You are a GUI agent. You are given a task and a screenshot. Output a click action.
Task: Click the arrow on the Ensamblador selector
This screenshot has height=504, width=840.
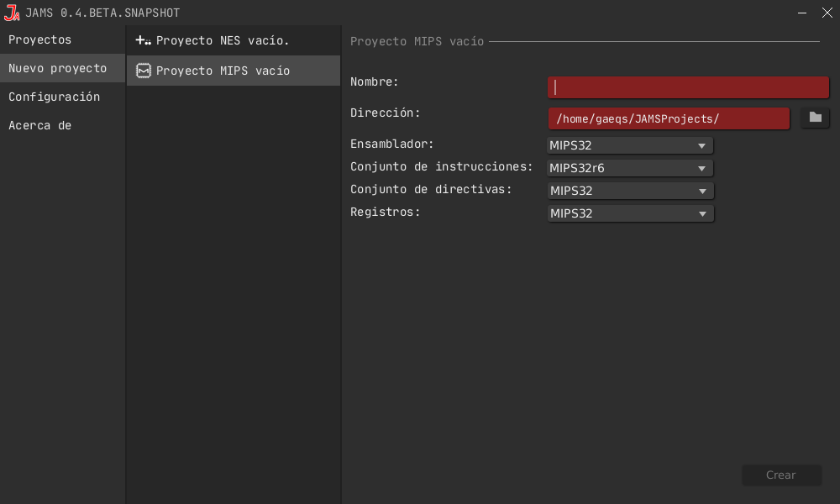701,144
